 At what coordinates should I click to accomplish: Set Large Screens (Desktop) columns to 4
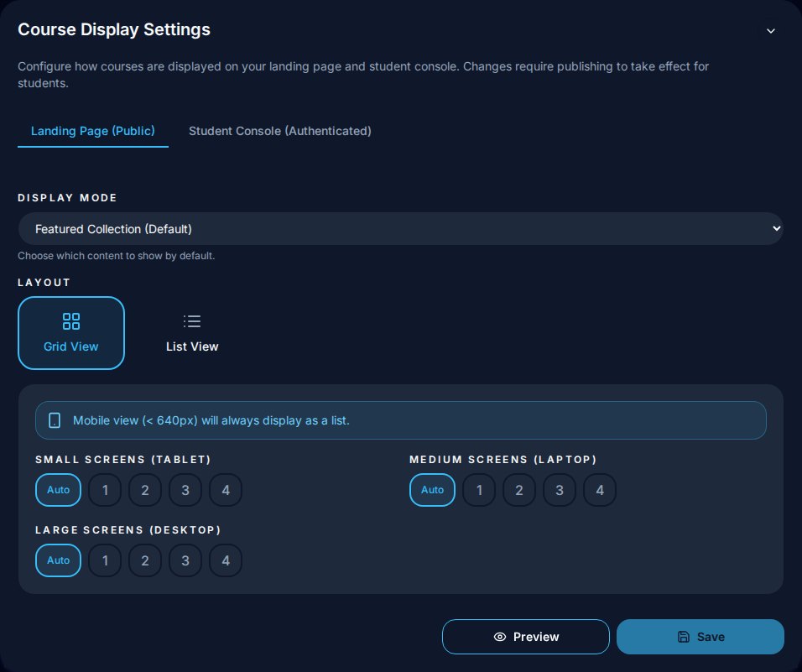click(x=226, y=560)
